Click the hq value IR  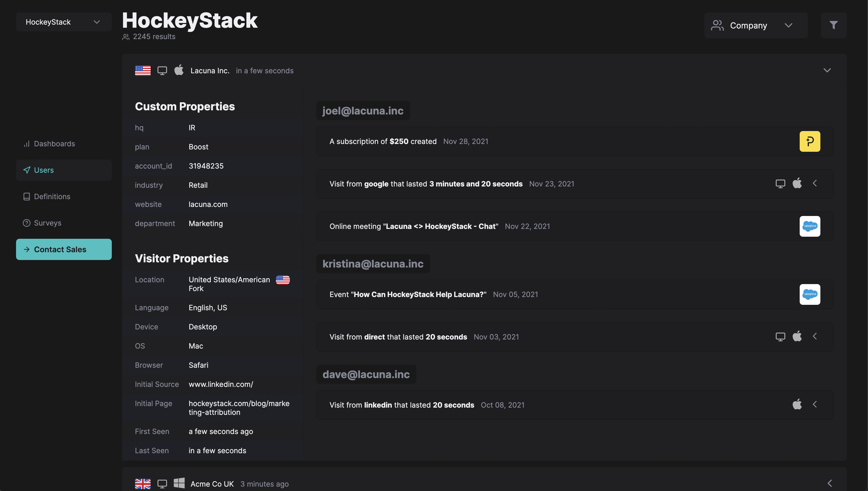pyautogui.click(x=192, y=128)
